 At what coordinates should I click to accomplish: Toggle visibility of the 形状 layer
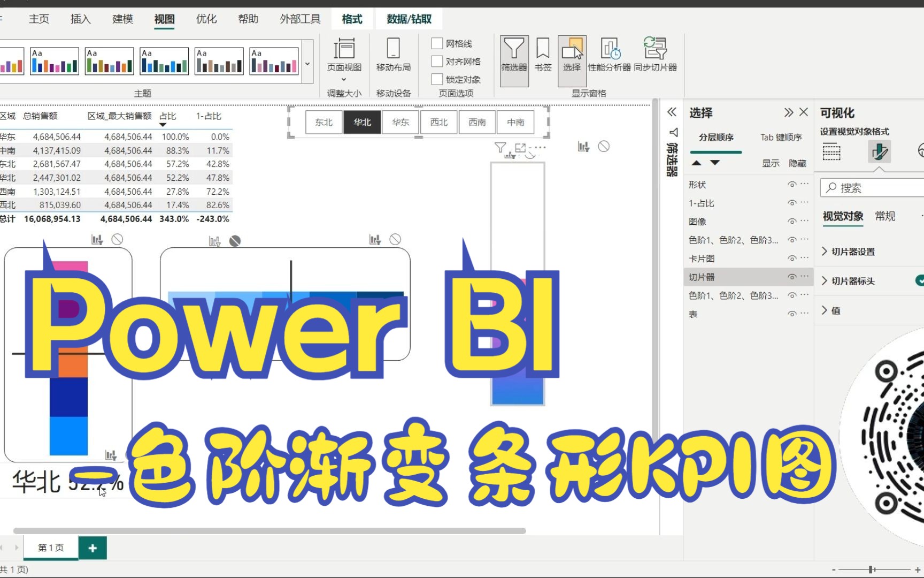click(792, 185)
